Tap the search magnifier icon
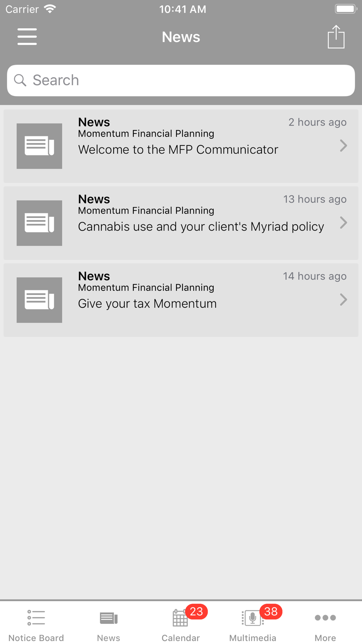Screen dimensions: 362x644 click(20, 80)
